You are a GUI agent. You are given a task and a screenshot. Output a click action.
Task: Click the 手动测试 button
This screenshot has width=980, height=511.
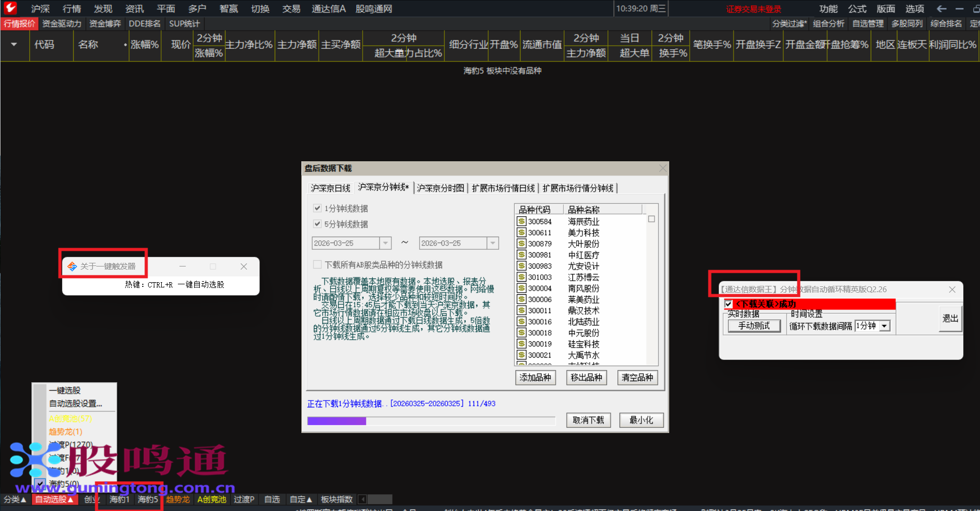click(x=754, y=326)
